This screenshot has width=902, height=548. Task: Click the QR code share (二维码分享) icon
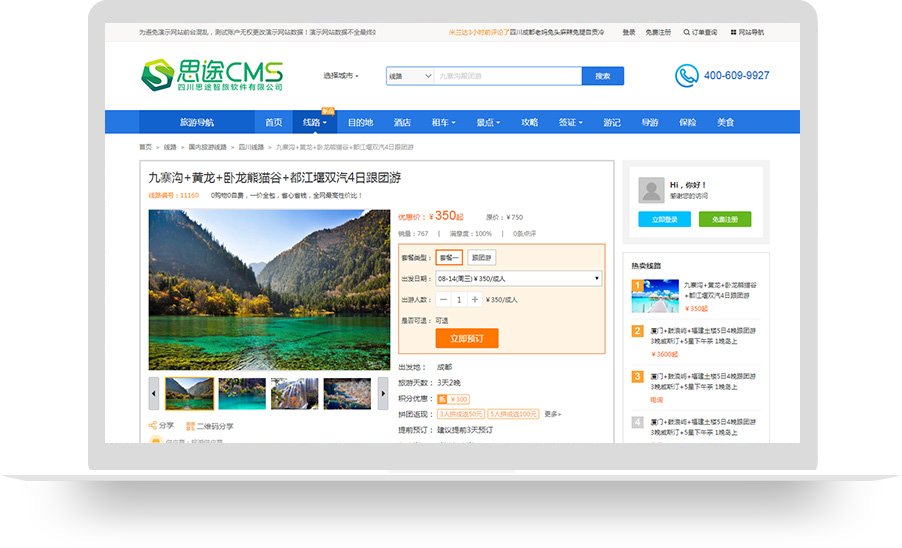point(190,426)
